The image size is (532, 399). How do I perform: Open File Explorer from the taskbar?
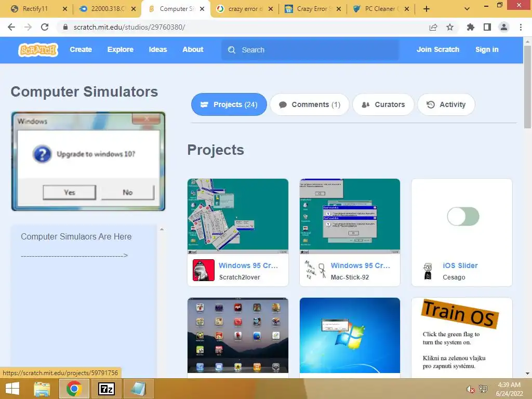(42, 389)
